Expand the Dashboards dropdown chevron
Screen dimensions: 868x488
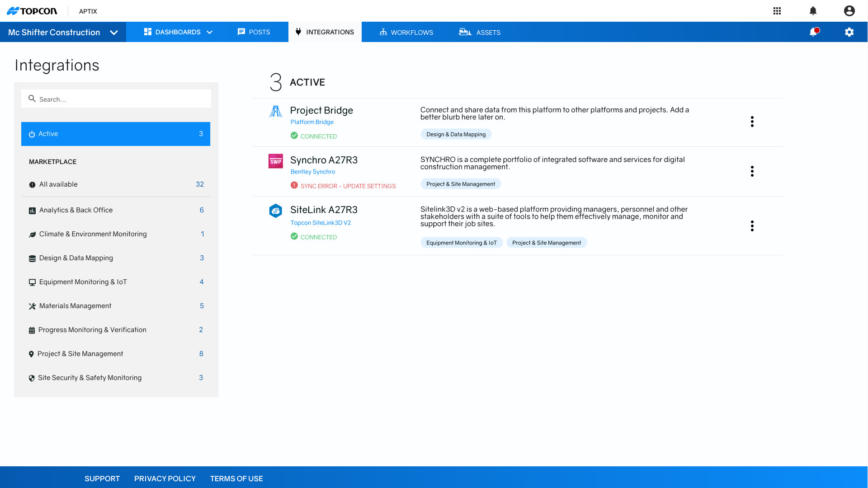point(209,32)
